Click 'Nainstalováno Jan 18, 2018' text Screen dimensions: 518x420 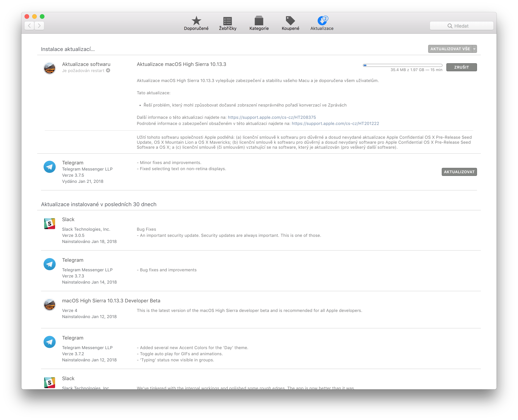pos(89,241)
